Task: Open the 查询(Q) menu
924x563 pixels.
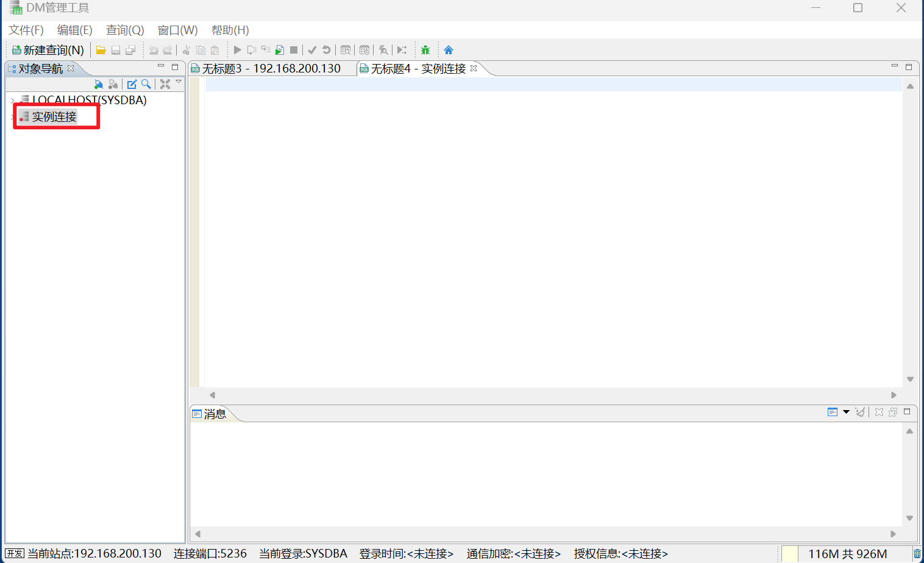Action: pyautogui.click(x=124, y=30)
